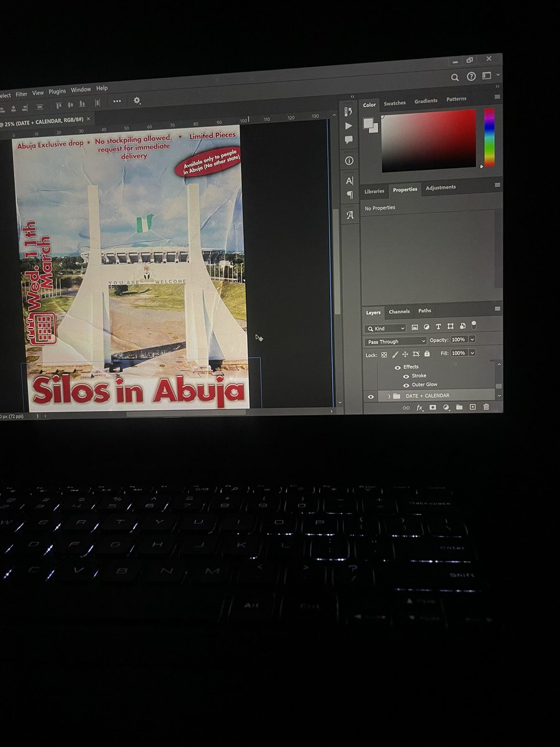Create a new layer plus icon
The height and width of the screenshot is (747, 560).
click(472, 407)
